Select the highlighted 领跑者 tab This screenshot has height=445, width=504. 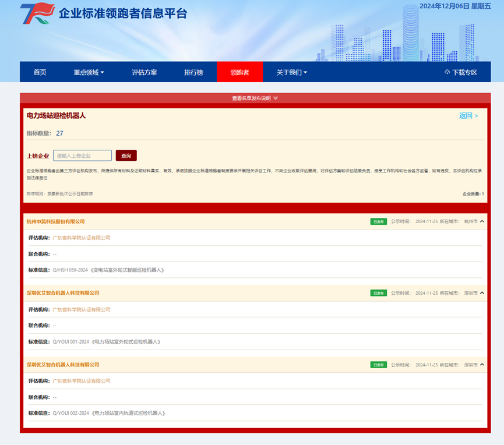click(x=239, y=72)
